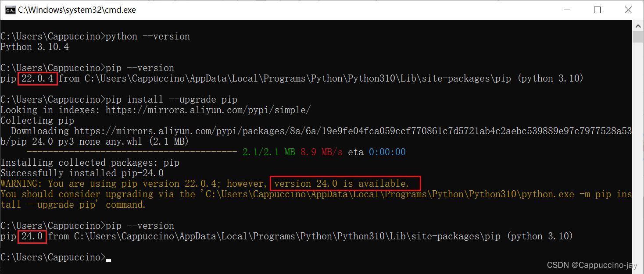The width and height of the screenshot is (644, 274).
Task: Click the 'Looking in indexes' aliyun URL line
Action: [x=156, y=110]
